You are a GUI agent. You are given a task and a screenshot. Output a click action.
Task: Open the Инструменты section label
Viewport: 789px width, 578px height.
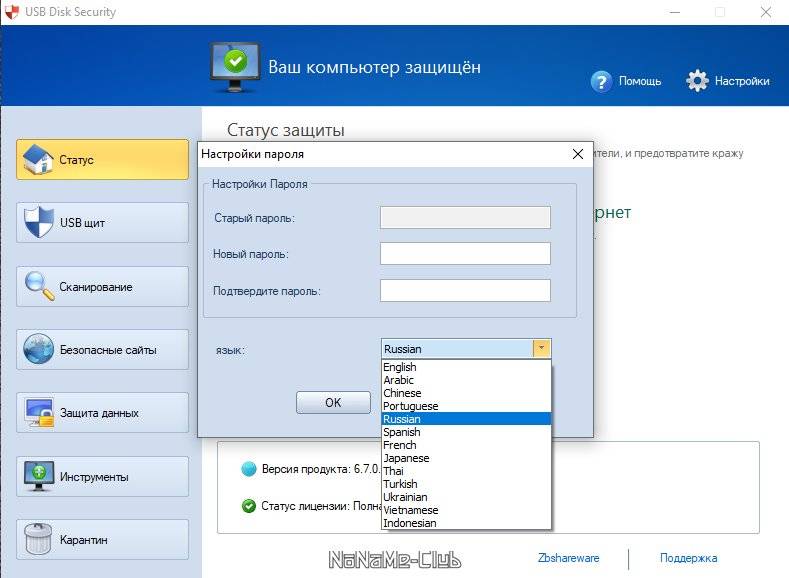tap(94, 477)
